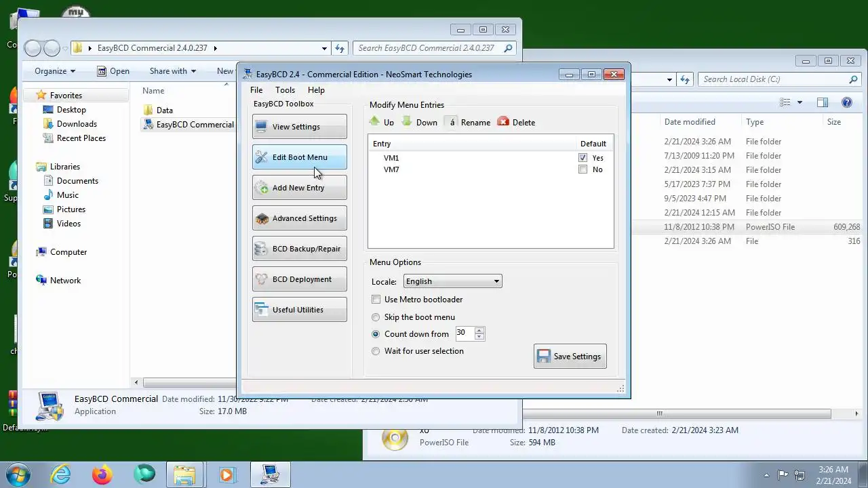
Task: Open Explorer help icon in Local Disk window
Action: point(846,102)
